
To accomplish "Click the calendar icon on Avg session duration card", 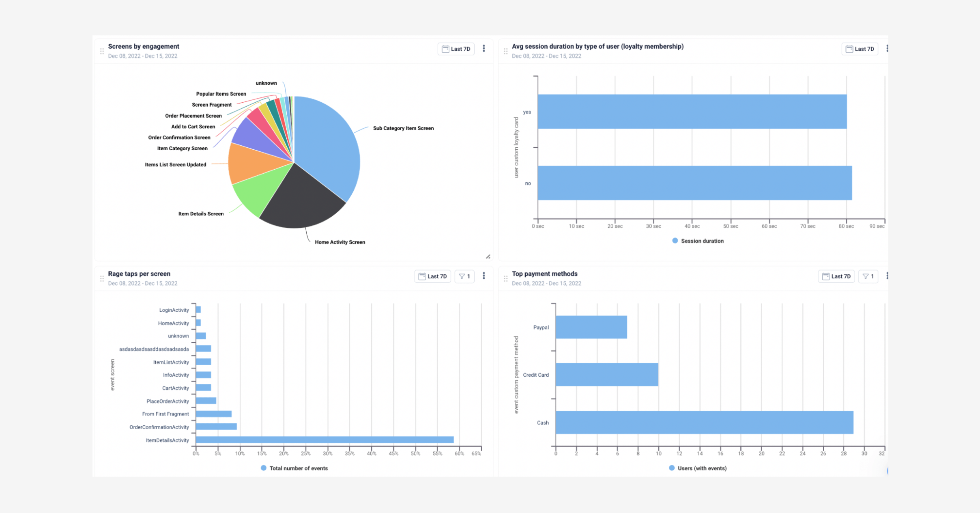I will coord(849,49).
